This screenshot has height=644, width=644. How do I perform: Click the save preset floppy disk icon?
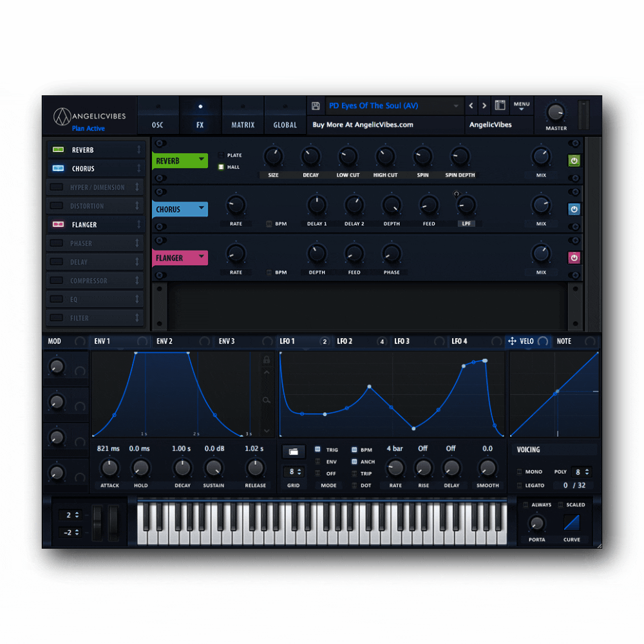316,106
